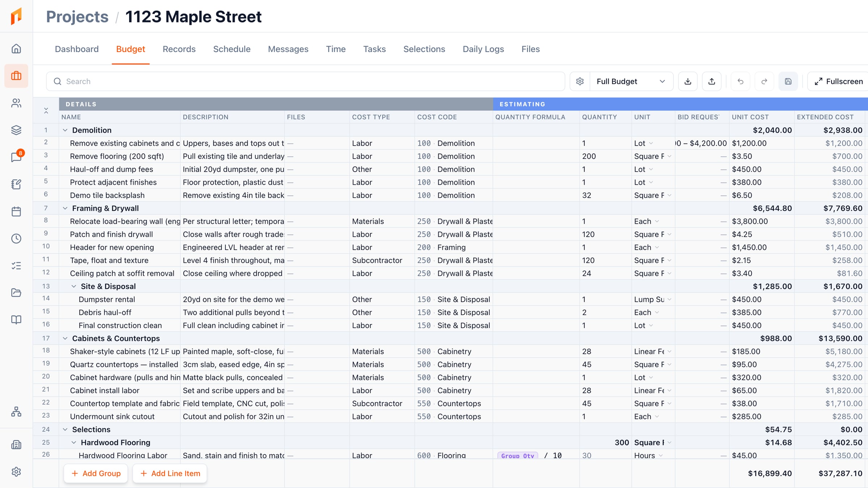The image size is (868, 488).
Task: Click the Add Line Item button
Action: click(170, 474)
